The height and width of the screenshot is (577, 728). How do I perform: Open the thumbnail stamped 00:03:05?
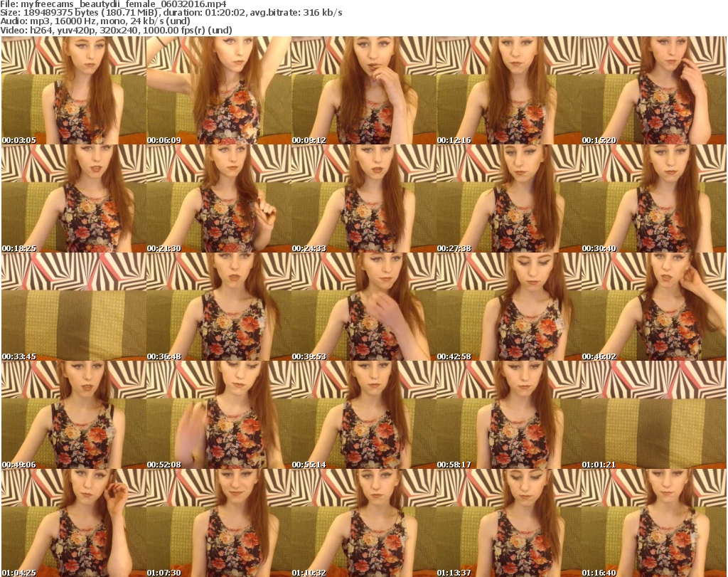74,90
